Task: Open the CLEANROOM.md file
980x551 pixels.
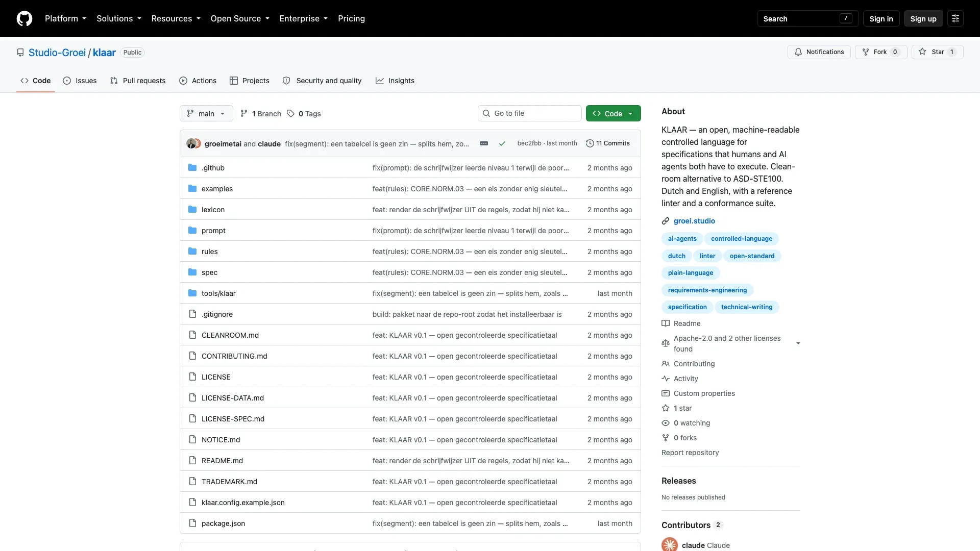Action: coord(230,335)
